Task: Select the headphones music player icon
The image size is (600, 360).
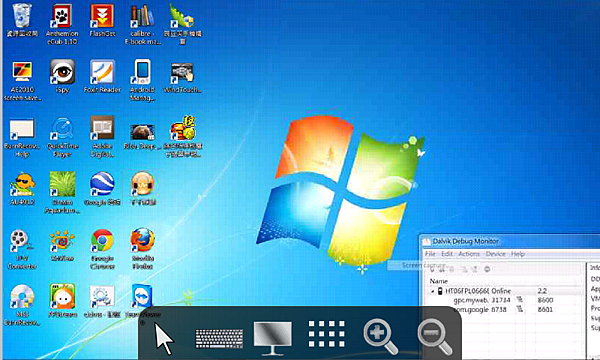Action: coord(142,188)
